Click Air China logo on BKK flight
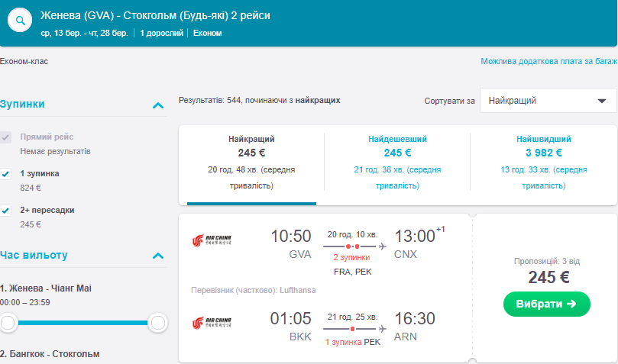 pos(212,324)
